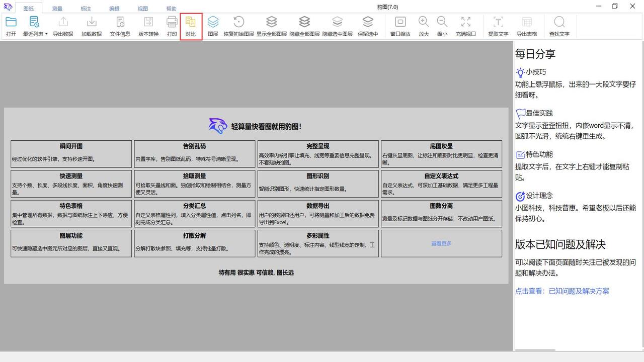Click the 特色功能 section icon
The image size is (644, 362).
point(520,155)
